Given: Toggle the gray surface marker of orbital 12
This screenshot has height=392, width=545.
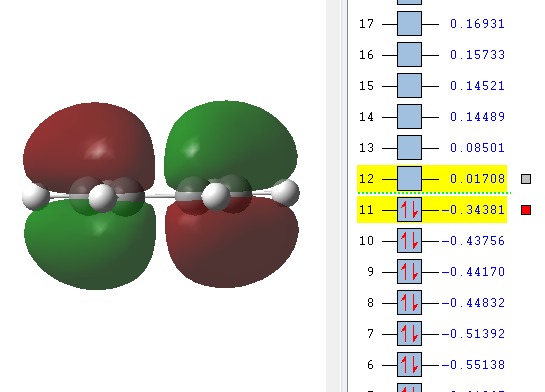Looking at the screenshot, I should pyautogui.click(x=526, y=179).
